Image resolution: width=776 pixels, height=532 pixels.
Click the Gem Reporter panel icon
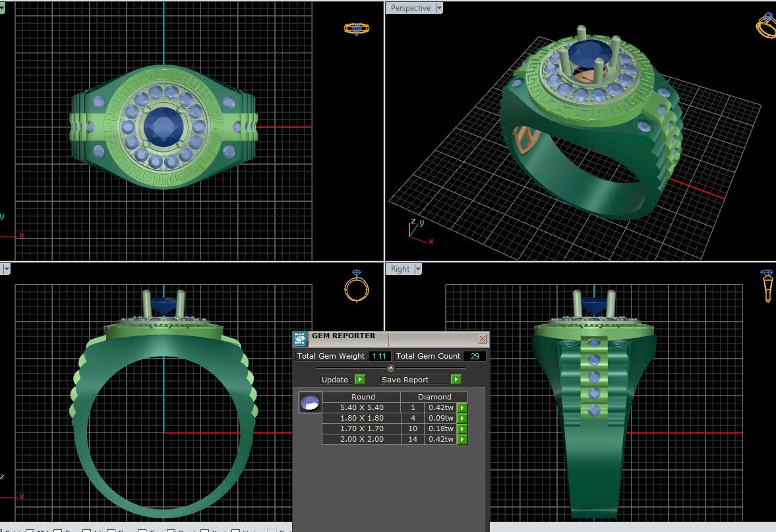300,339
